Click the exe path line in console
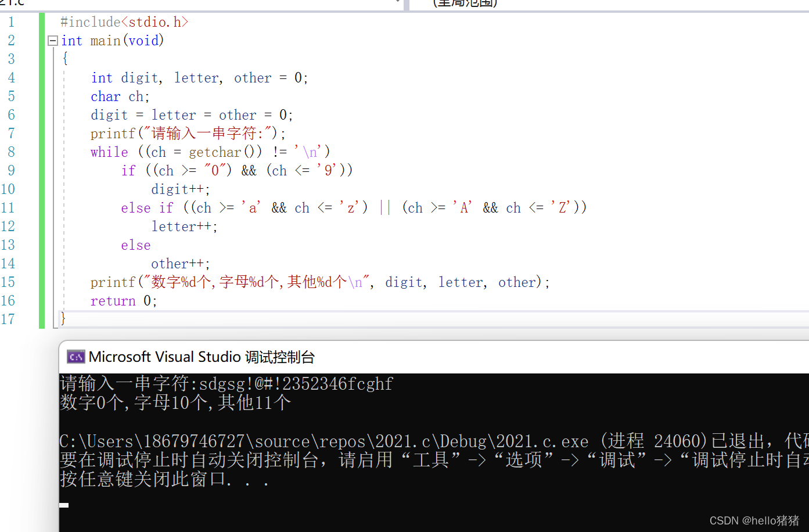The width and height of the screenshot is (809, 532). (x=434, y=441)
